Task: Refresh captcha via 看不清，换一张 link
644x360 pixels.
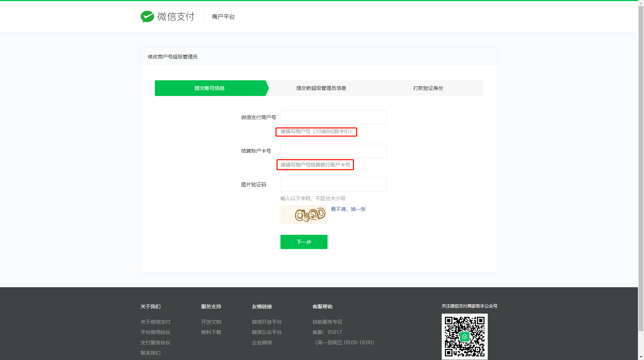Action: tap(348, 209)
